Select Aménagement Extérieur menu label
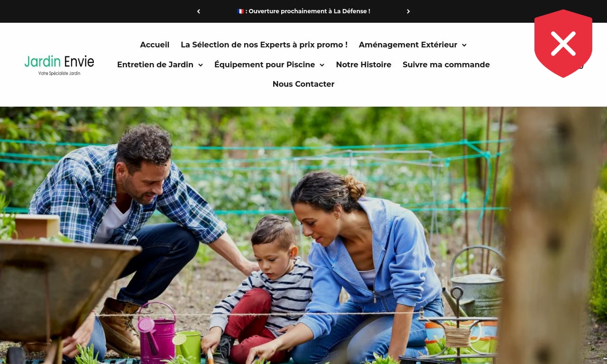 408,45
